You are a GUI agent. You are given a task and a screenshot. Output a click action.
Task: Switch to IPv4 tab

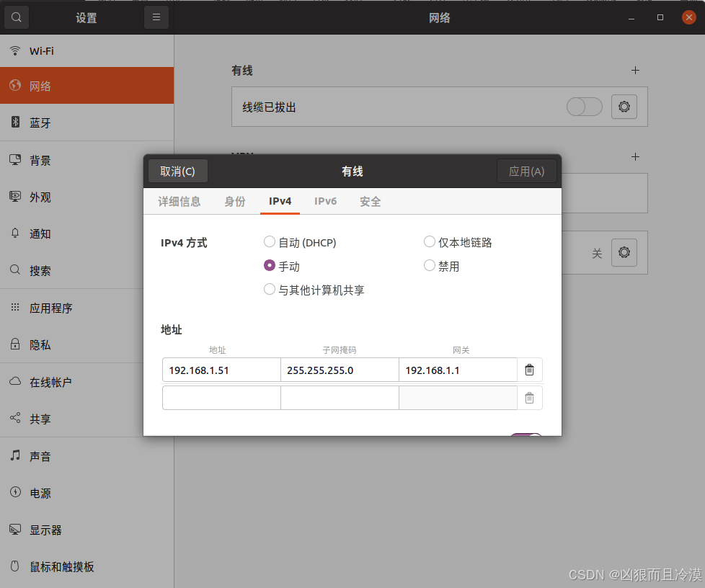pos(280,201)
